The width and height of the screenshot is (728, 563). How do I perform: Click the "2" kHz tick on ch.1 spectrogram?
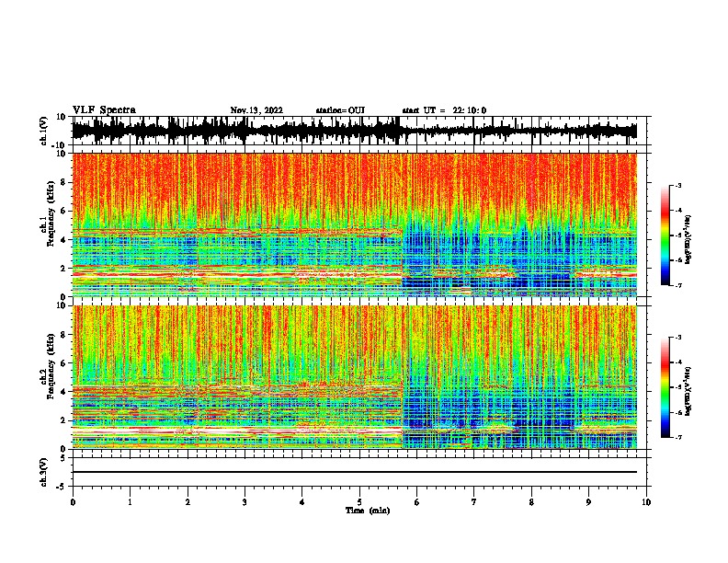pos(64,269)
